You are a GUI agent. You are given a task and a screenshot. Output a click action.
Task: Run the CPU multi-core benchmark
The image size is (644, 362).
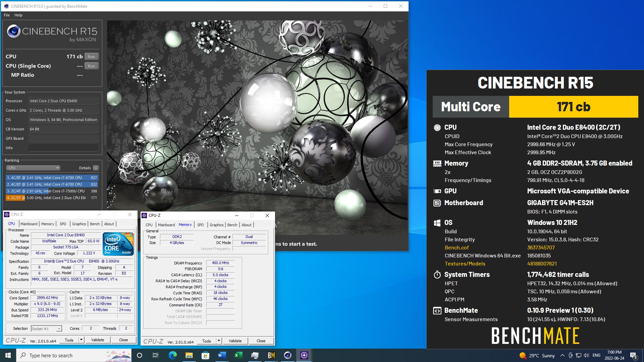[x=92, y=57]
